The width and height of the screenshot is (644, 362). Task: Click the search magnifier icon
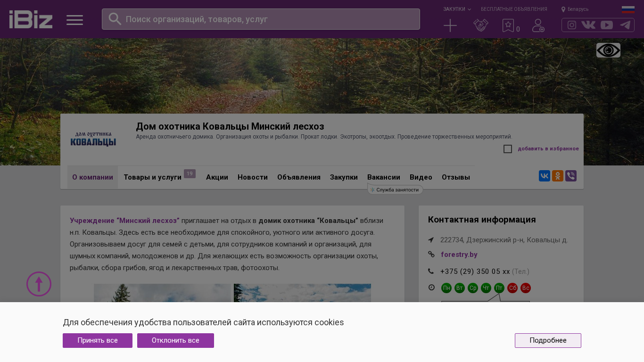pyautogui.click(x=115, y=19)
